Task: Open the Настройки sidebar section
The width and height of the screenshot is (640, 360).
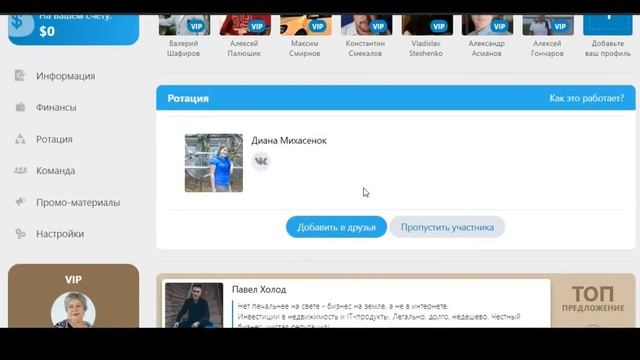Action: (x=60, y=234)
